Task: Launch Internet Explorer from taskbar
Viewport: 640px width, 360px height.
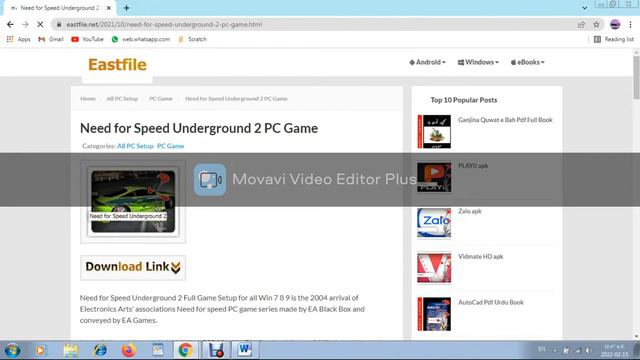Action: tap(100, 350)
